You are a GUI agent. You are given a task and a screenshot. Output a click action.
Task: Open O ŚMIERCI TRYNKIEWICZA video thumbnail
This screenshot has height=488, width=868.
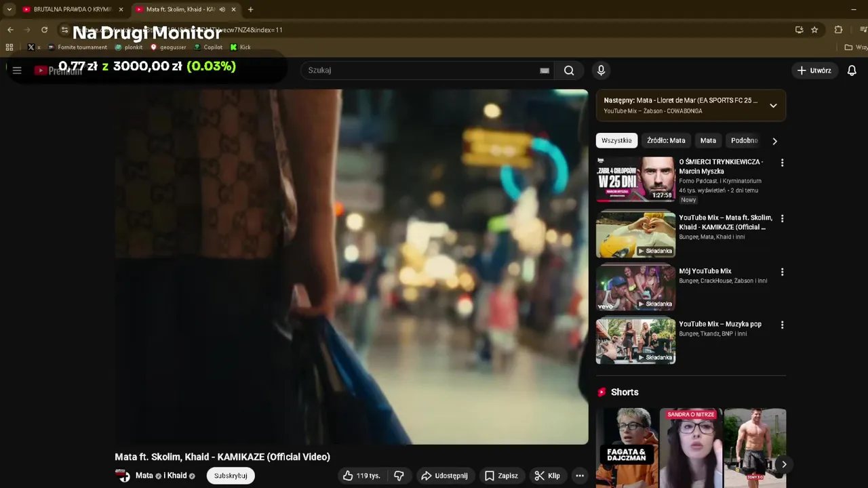click(x=635, y=180)
